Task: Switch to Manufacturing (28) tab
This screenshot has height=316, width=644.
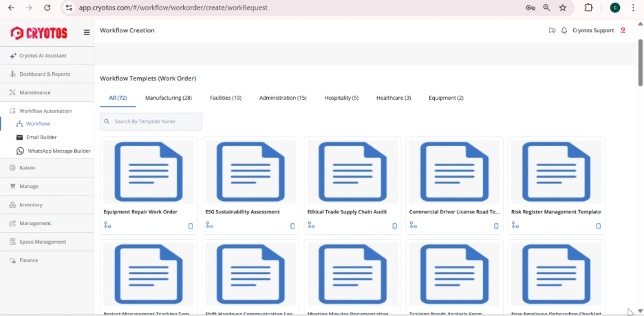Action: 169,98
